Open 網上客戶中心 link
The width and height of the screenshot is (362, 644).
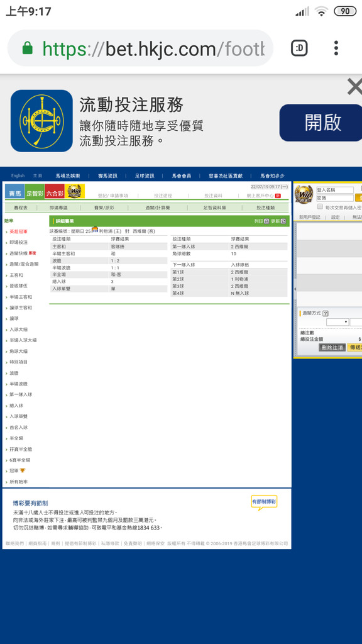click(260, 196)
